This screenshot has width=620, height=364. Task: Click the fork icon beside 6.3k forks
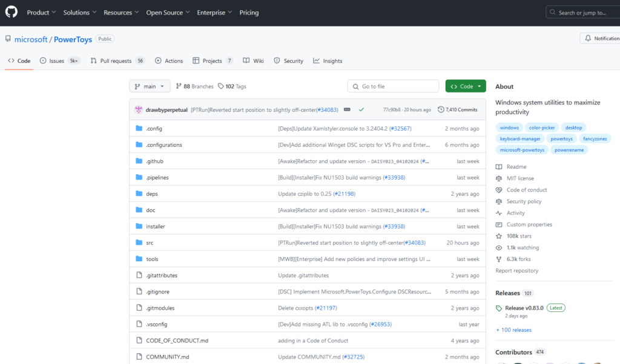(x=499, y=259)
